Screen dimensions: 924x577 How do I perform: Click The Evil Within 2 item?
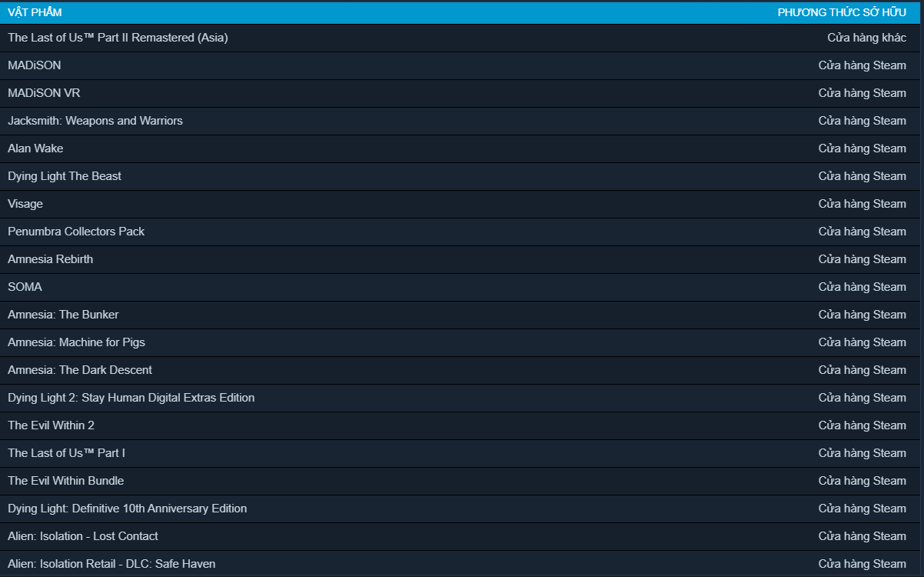click(x=51, y=425)
